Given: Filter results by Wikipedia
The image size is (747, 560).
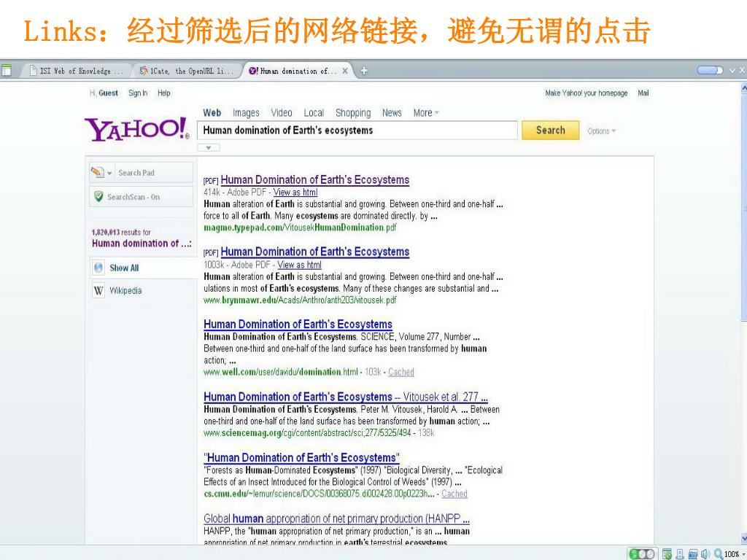Looking at the screenshot, I should point(125,290).
